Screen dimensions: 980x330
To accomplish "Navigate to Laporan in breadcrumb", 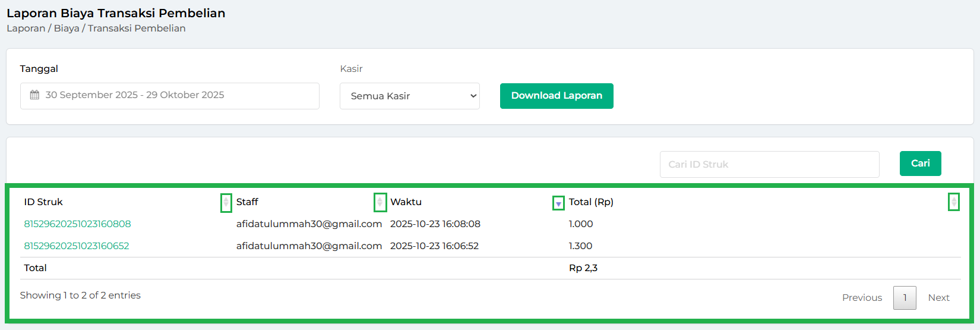I will (x=26, y=29).
